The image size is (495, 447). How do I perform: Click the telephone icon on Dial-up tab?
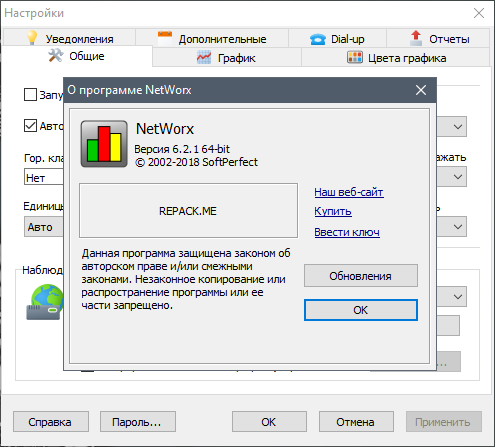(317, 39)
